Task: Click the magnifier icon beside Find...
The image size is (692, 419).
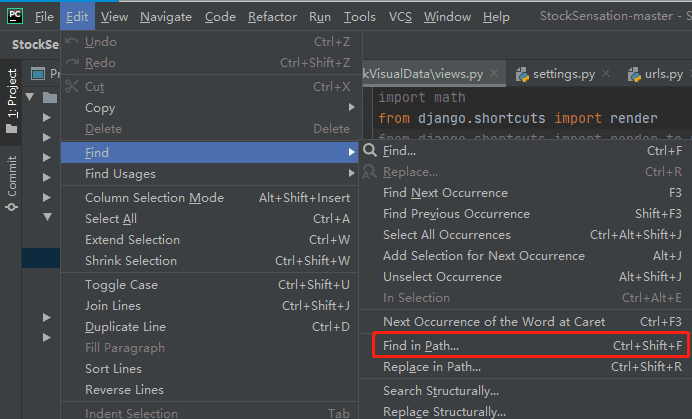Action: pos(370,151)
